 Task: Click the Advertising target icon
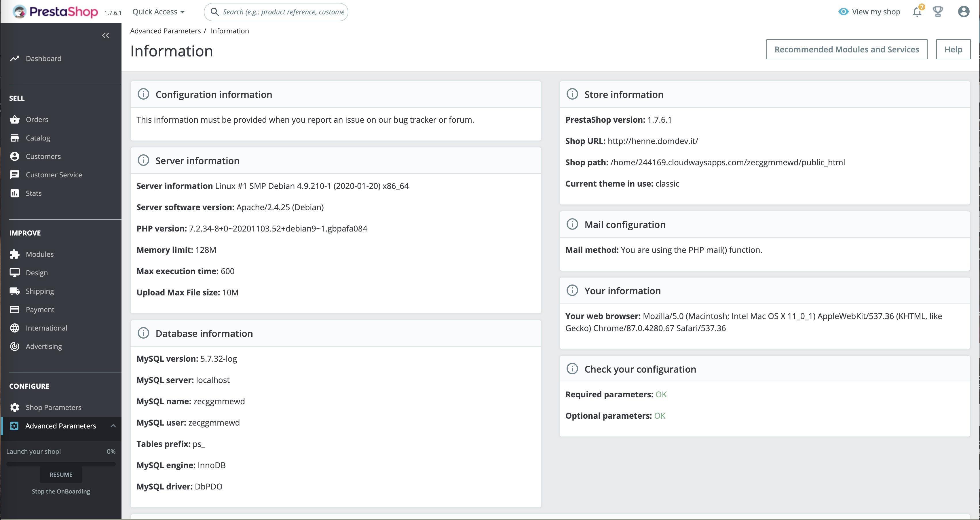coord(14,346)
